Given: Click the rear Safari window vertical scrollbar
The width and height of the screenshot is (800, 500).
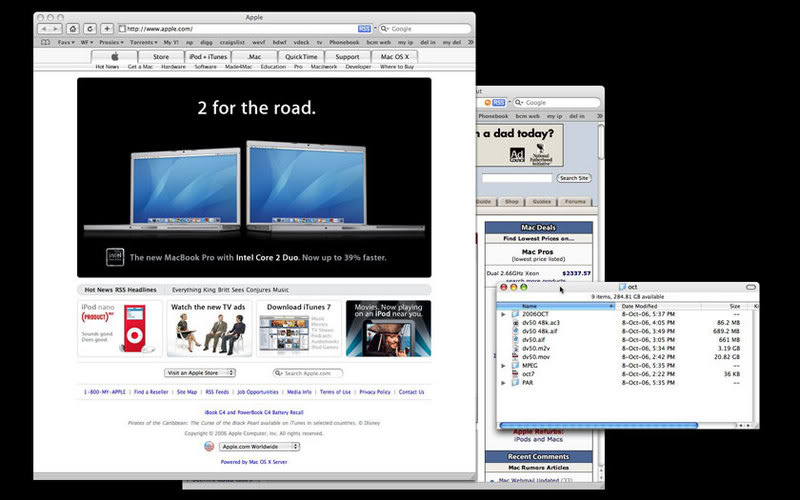Looking at the screenshot, I should [x=601, y=142].
